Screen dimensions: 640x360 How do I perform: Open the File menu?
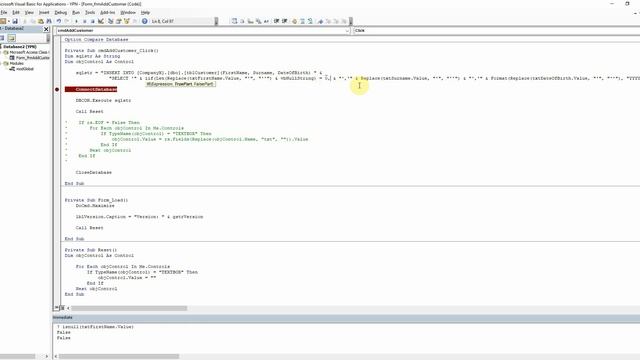coord(4,13)
